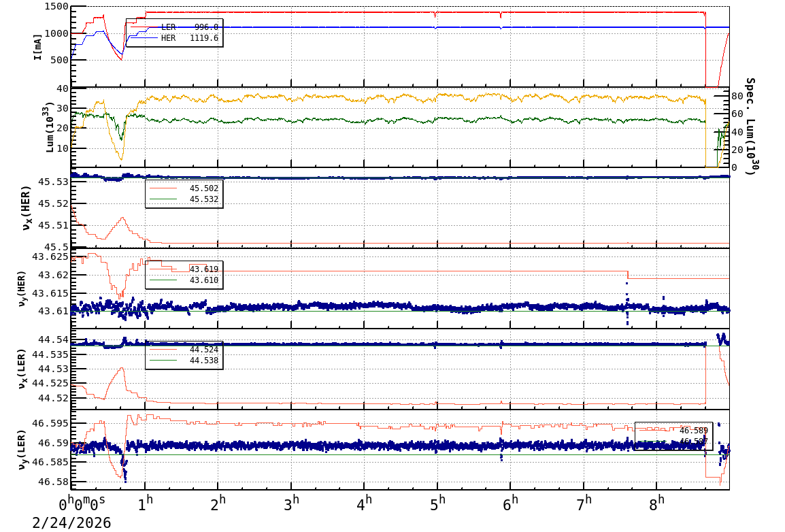Click the 6h time axis label
Viewport: 785px width, 532px height.
tap(511, 503)
